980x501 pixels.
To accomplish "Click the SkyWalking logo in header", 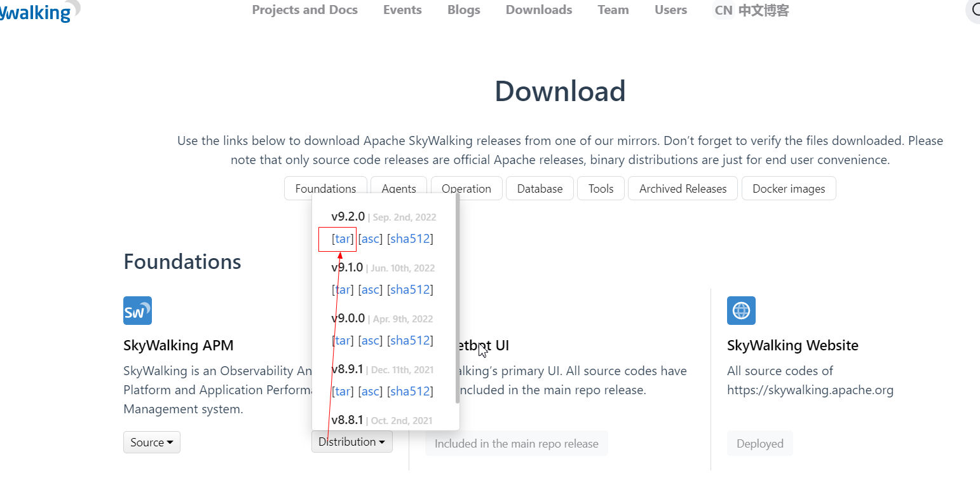I will pyautogui.click(x=39, y=11).
